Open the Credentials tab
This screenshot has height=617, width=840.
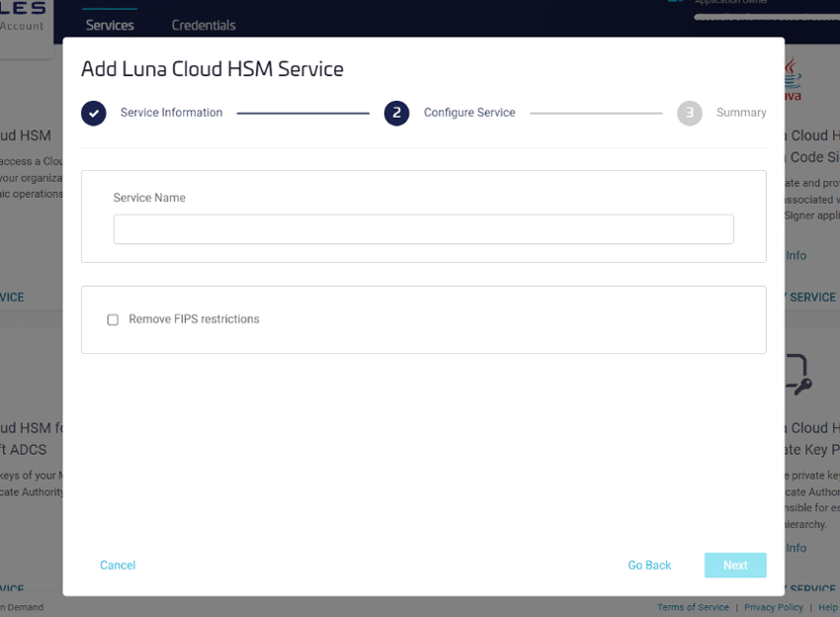coord(204,25)
